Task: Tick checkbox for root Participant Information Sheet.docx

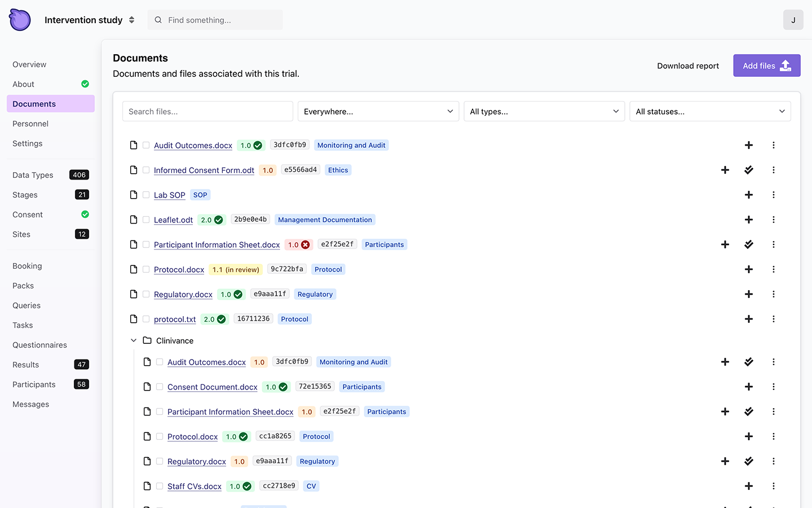Action: click(146, 244)
